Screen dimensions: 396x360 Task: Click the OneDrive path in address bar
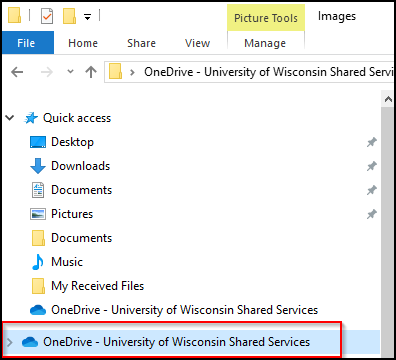tap(268, 72)
